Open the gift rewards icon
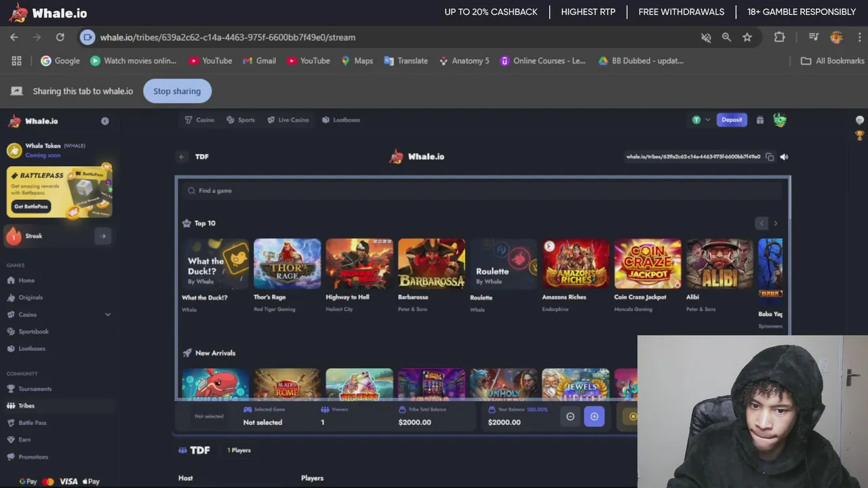 point(760,120)
